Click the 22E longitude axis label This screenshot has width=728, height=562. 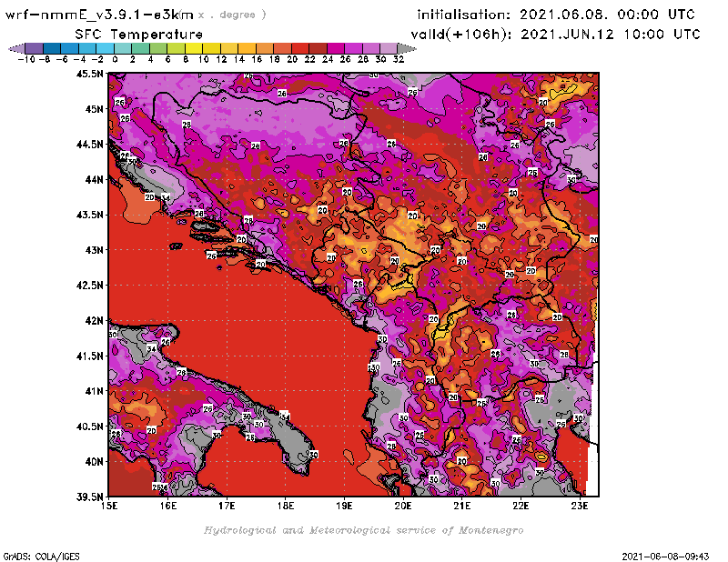point(521,506)
